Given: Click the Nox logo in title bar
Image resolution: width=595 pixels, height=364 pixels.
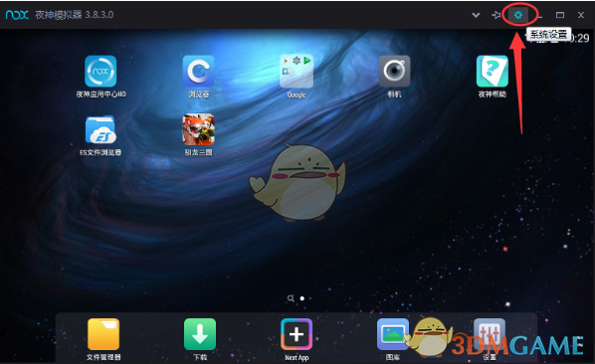Looking at the screenshot, I should pyautogui.click(x=17, y=15).
